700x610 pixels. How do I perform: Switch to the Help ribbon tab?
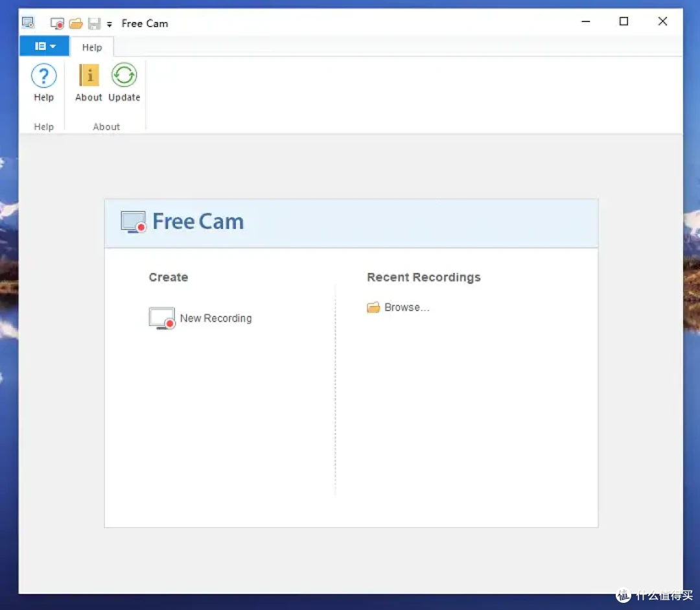(x=92, y=47)
